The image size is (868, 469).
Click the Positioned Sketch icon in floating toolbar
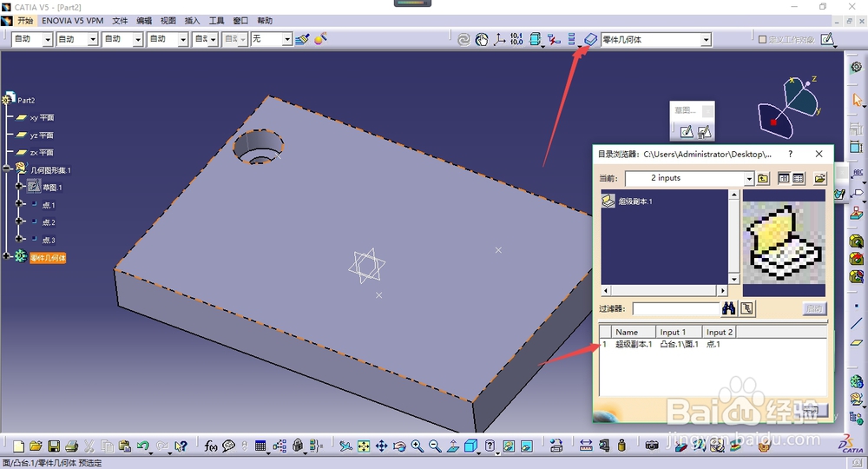tap(704, 131)
